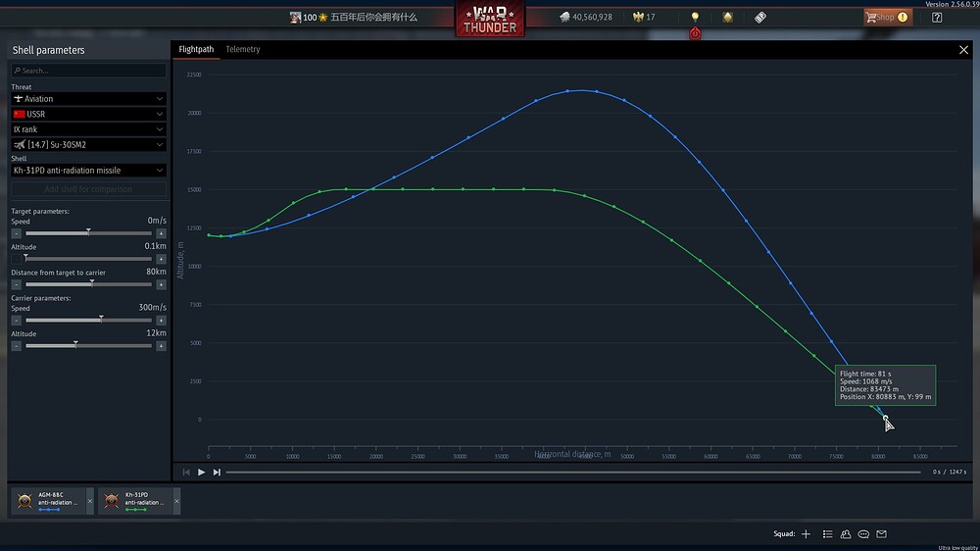
Task: Close the shell parameters window
Action: [963, 50]
